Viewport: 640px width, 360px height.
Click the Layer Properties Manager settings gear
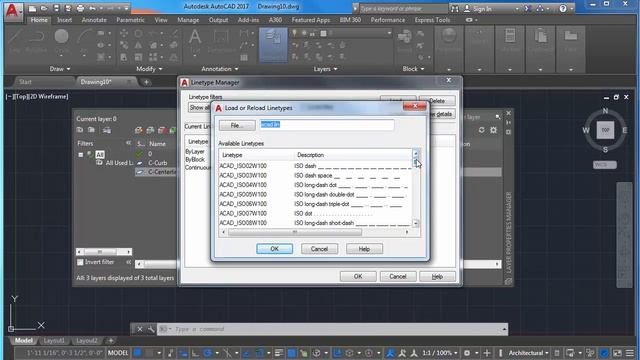tap(494, 130)
